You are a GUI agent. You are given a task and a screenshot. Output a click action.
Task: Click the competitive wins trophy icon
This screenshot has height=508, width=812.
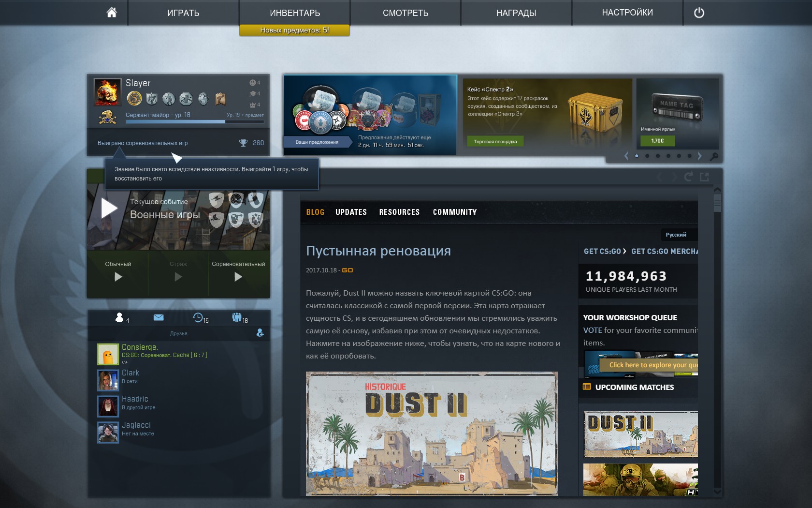point(243,143)
